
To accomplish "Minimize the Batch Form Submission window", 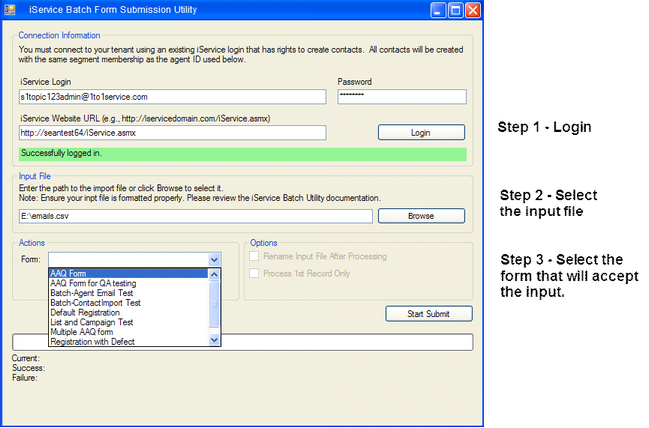I will (438, 10).
